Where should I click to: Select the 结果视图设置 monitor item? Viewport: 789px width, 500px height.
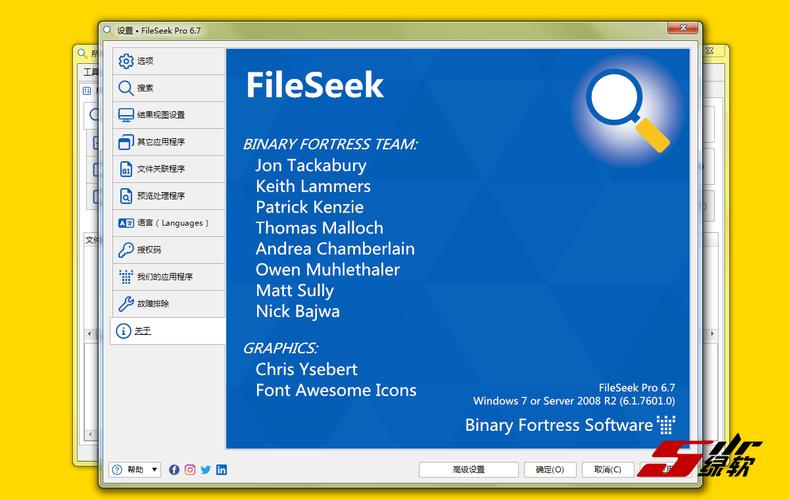[169, 115]
